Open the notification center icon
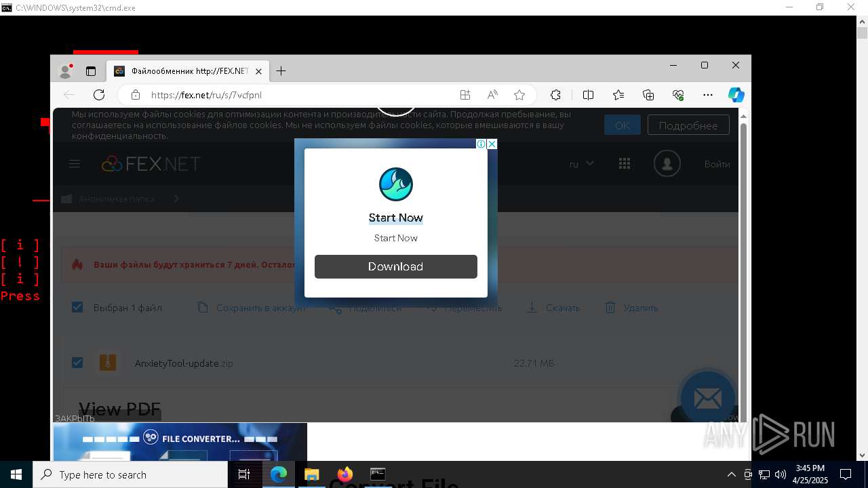The height and width of the screenshot is (488, 868). click(x=846, y=474)
